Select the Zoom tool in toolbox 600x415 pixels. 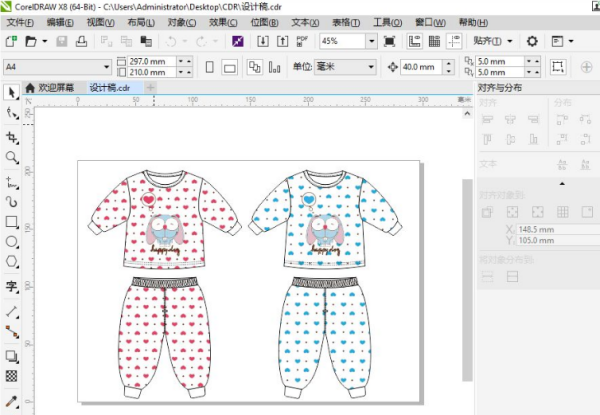12,157
